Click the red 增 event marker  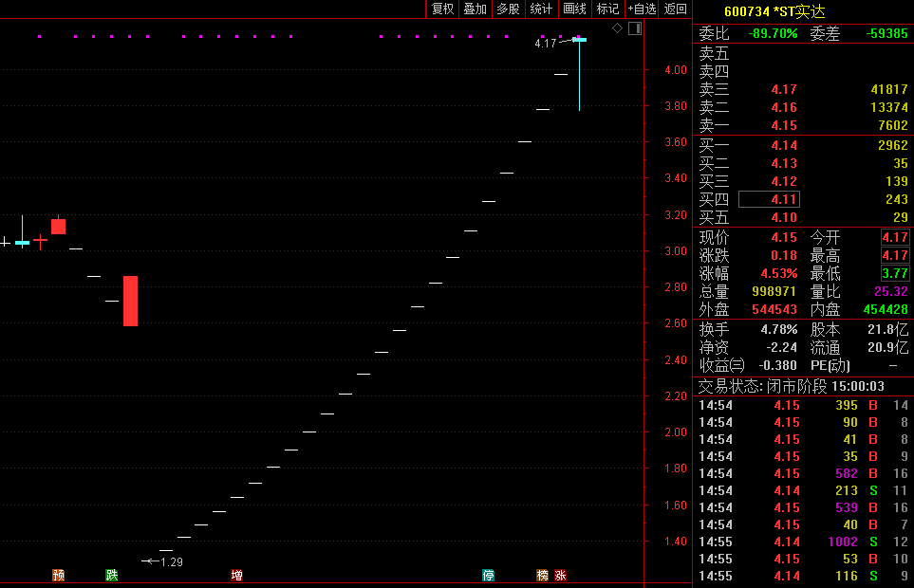click(x=236, y=575)
